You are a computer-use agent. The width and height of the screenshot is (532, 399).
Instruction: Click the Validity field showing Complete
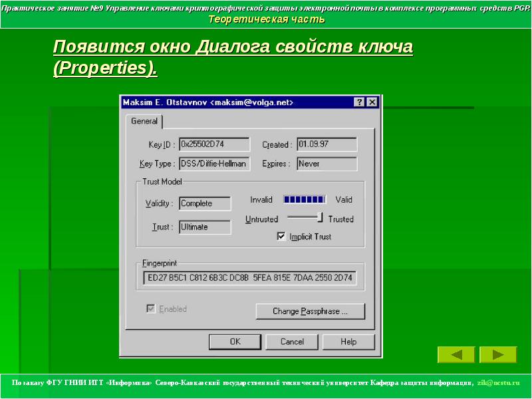[205, 203]
